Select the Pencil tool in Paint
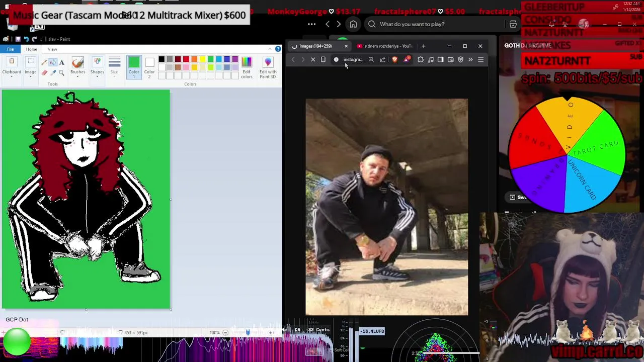644x362 pixels. [44, 62]
